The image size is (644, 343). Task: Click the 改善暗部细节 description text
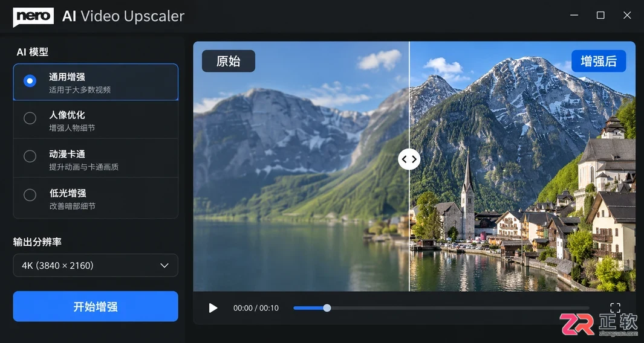[x=73, y=206]
